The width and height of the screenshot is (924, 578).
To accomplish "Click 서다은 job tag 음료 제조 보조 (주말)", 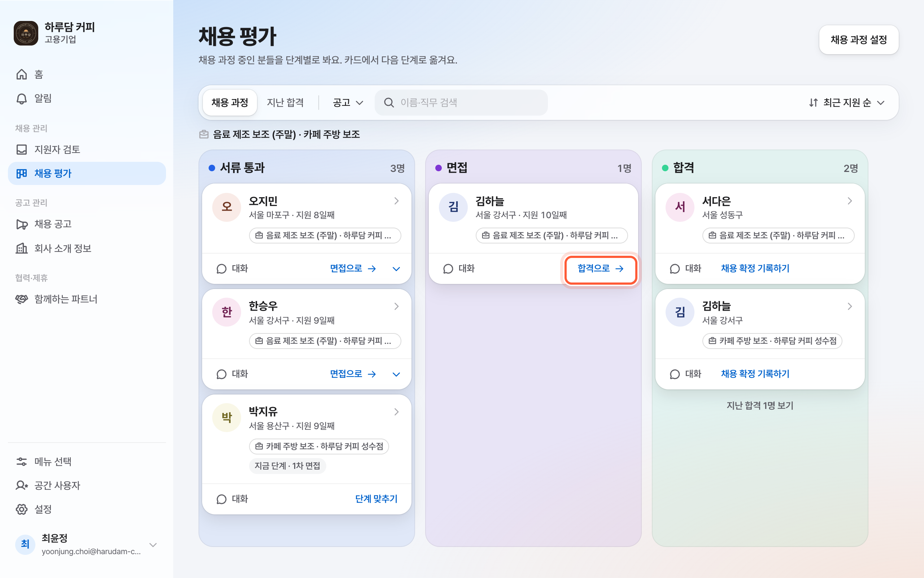I will click(x=778, y=236).
